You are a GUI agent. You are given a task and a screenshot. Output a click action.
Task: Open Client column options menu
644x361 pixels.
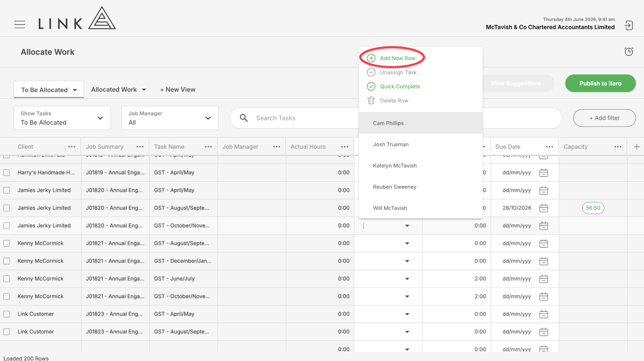tap(72, 147)
